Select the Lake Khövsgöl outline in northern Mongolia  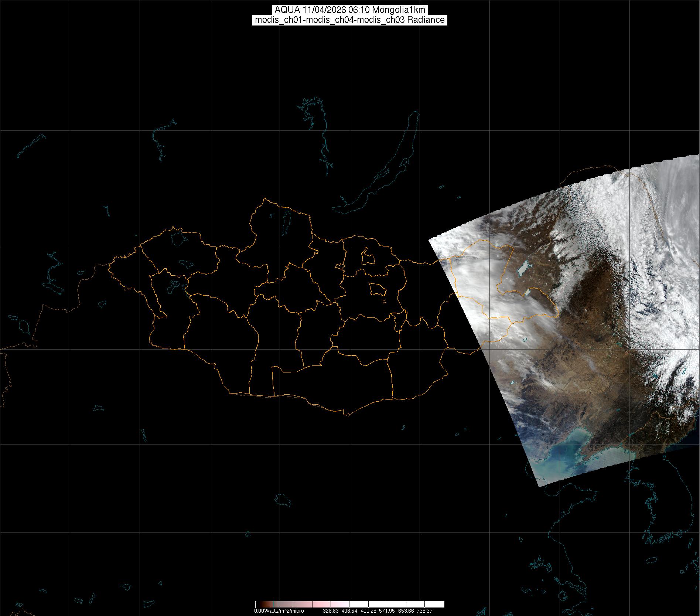click(286, 221)
